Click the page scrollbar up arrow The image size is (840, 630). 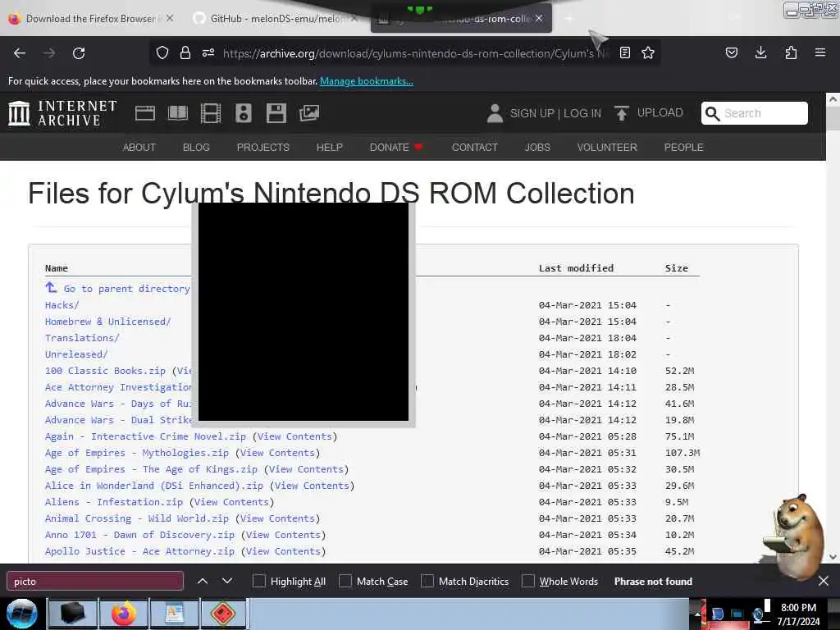pos(833,99)
